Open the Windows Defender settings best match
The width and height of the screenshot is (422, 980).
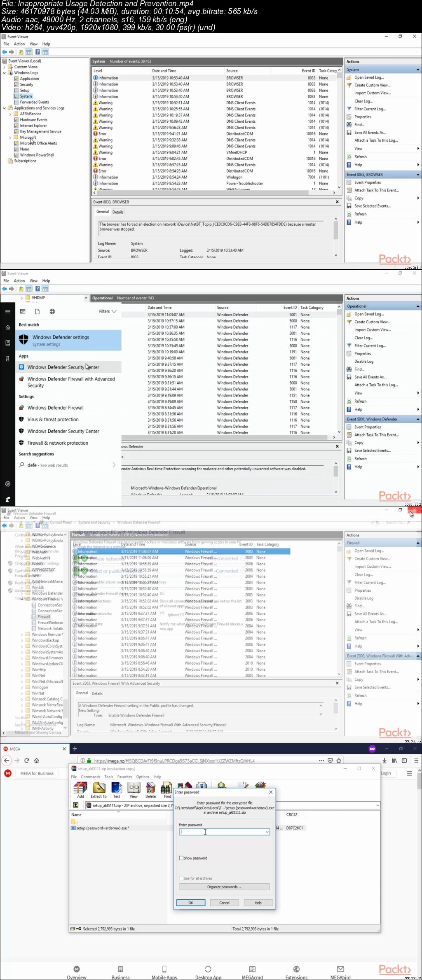(68, 340)
